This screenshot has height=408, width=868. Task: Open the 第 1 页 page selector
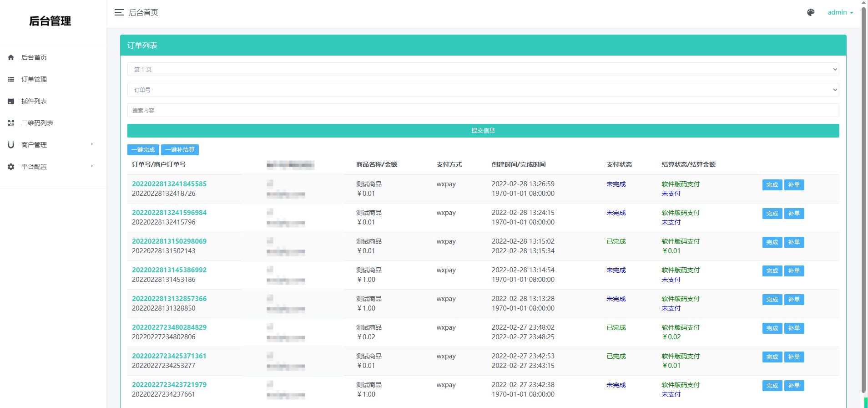[483, 69]
